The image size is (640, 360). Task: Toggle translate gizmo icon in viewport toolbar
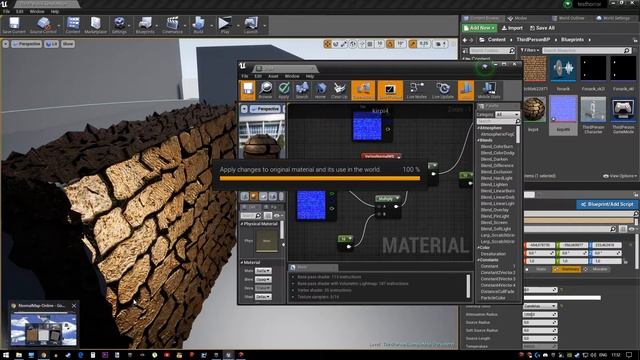(x=327, y=44)
